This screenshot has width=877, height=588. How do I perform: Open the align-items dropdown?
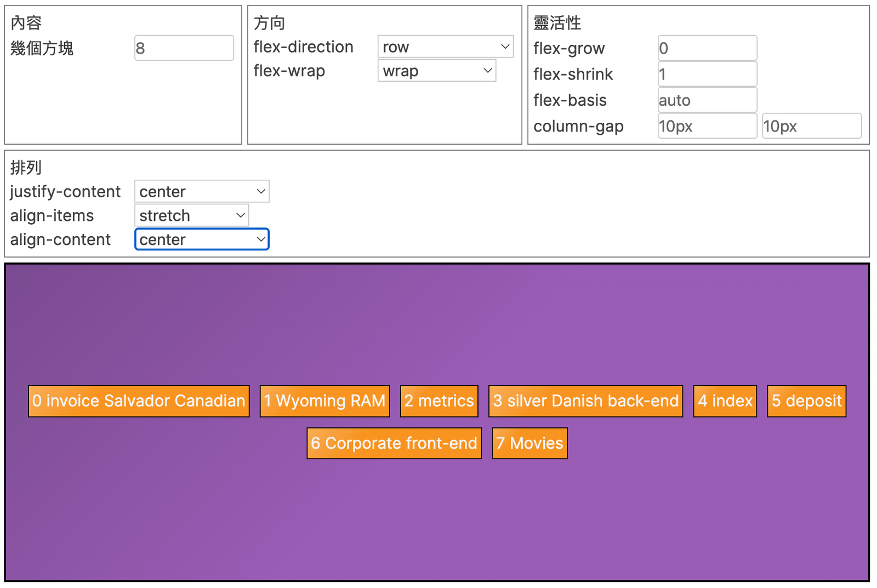[x=191, y=215]
